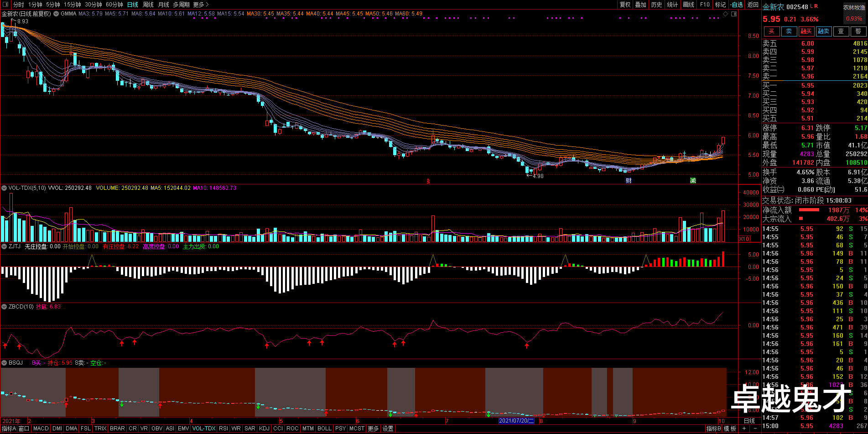The height and width of the screenshot is (434, 868).
Task: Select the 月线 monthly period
Action: click(x=164, y=5)
